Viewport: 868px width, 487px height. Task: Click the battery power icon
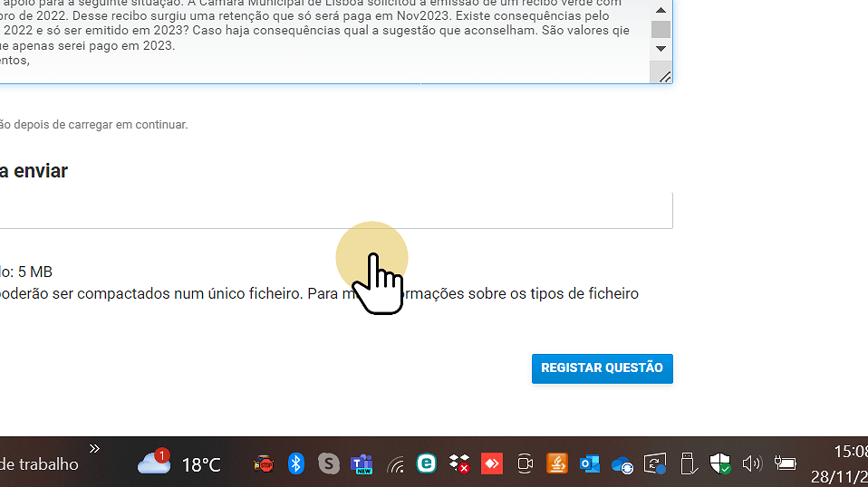pyautogui.click(x=785, y=463)
